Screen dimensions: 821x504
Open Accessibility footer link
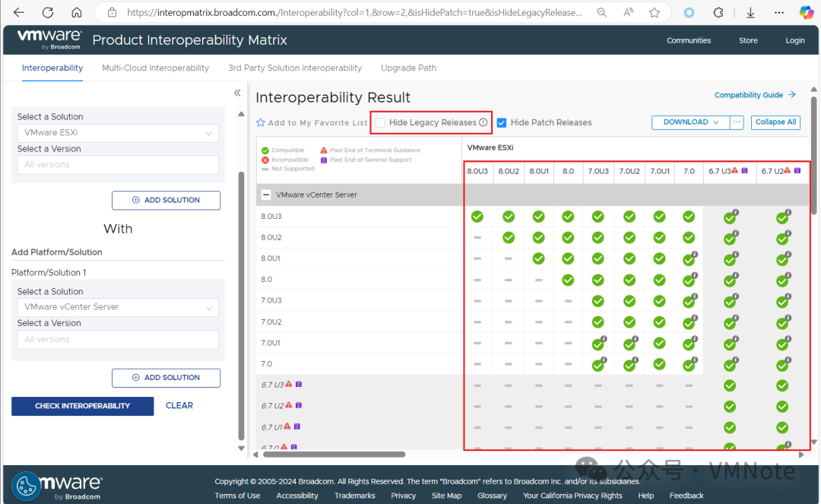coord(297,496)
